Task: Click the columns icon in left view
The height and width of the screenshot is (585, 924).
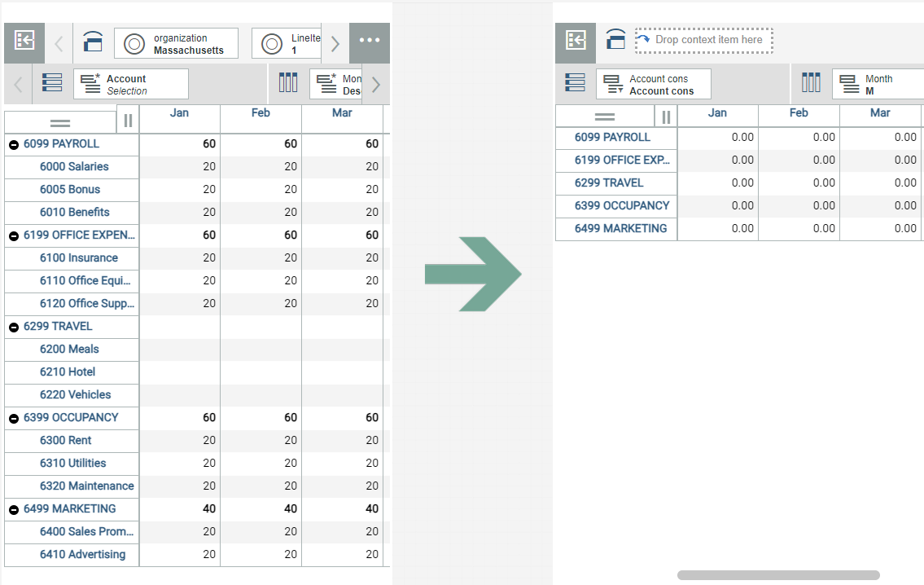Action: coord(288,83)
